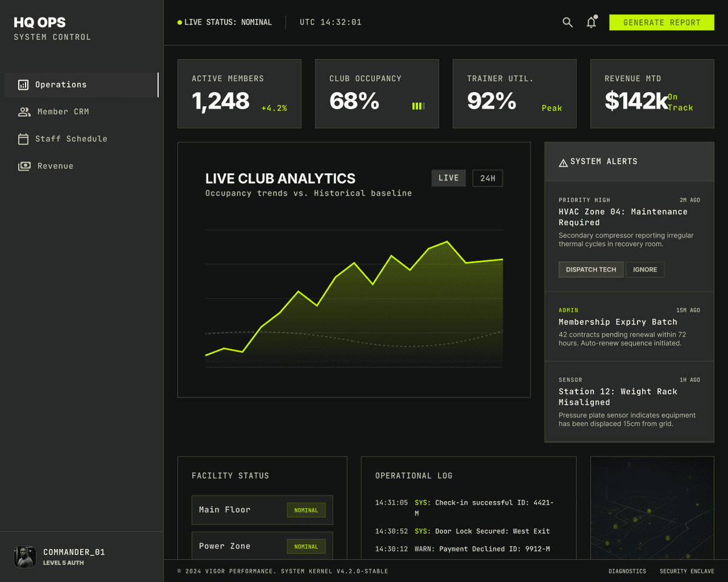This screenshot has width=728, height=582.
Task: Click the Peak trainer utilization label
Action: coord(552,108)
